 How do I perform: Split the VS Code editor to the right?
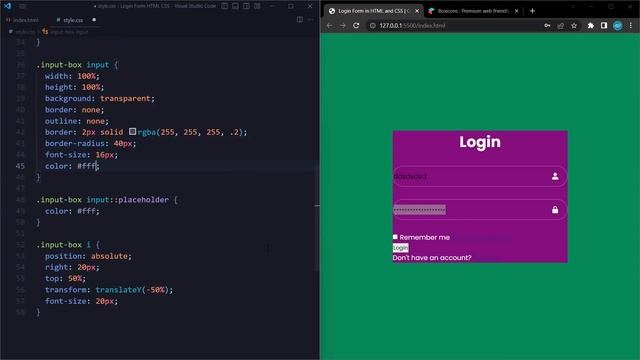[x=300, y=20]
